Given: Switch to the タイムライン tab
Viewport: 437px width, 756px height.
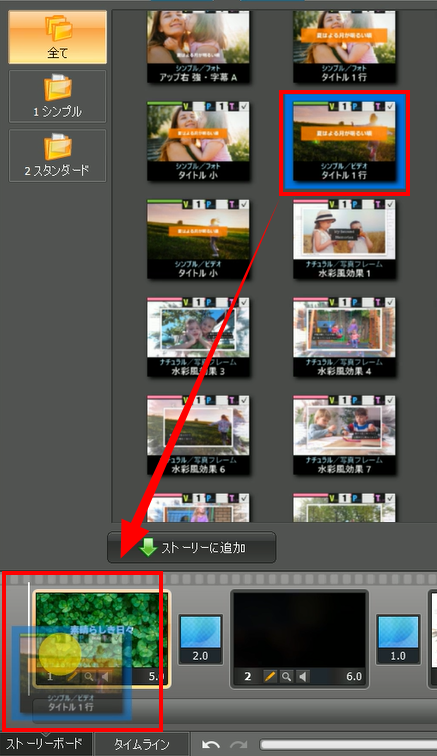Looking at the screenshot, I should click(x=141, y=744).
